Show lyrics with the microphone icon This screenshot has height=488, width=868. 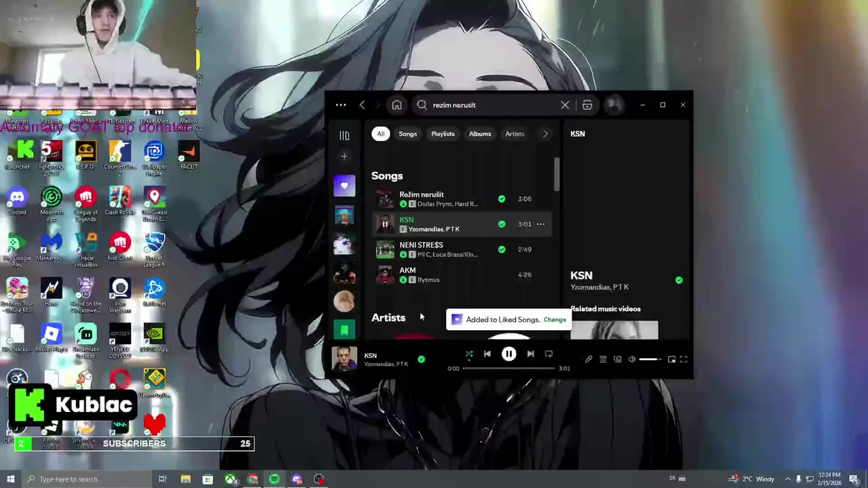tap(589, 359)
